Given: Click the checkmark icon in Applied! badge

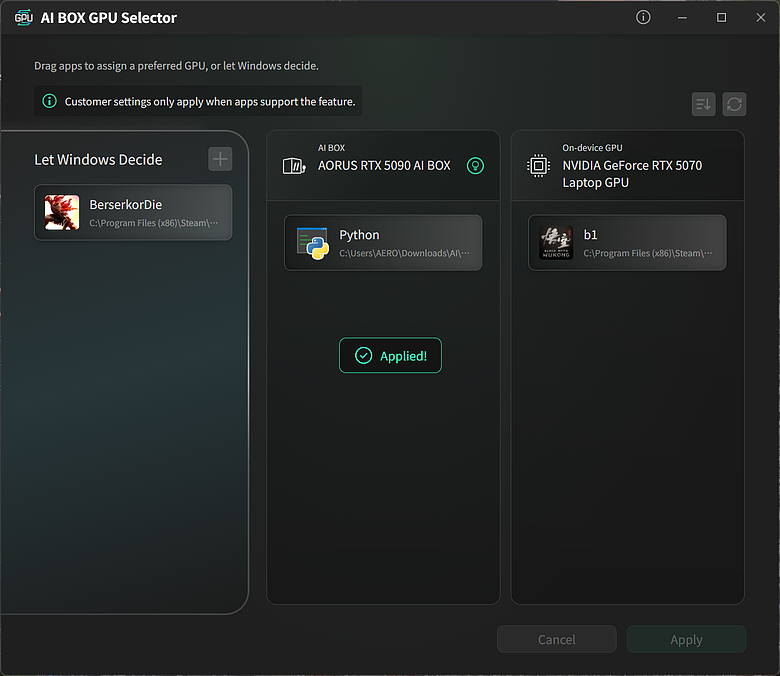Looking at the screenshot, I should click(364, 355).
